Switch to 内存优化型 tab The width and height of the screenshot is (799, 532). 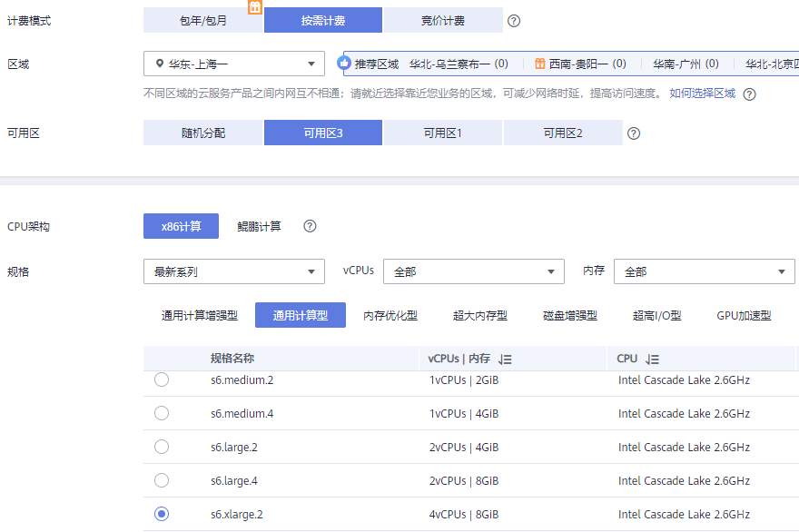point(390,315)
